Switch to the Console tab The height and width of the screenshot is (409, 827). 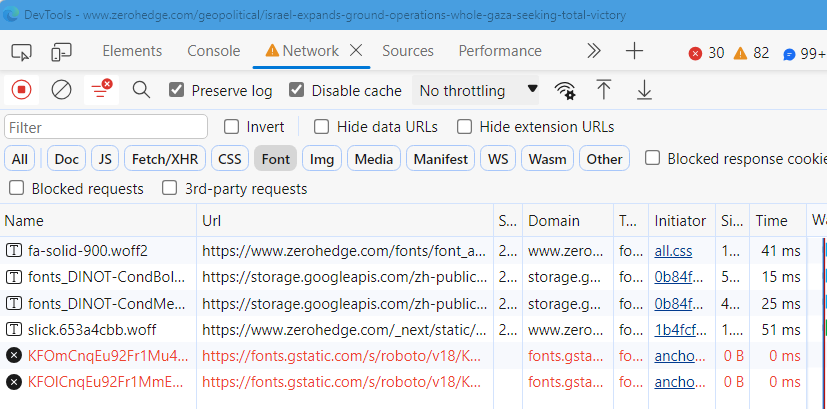pyautogui.click(x=214, y=51)
